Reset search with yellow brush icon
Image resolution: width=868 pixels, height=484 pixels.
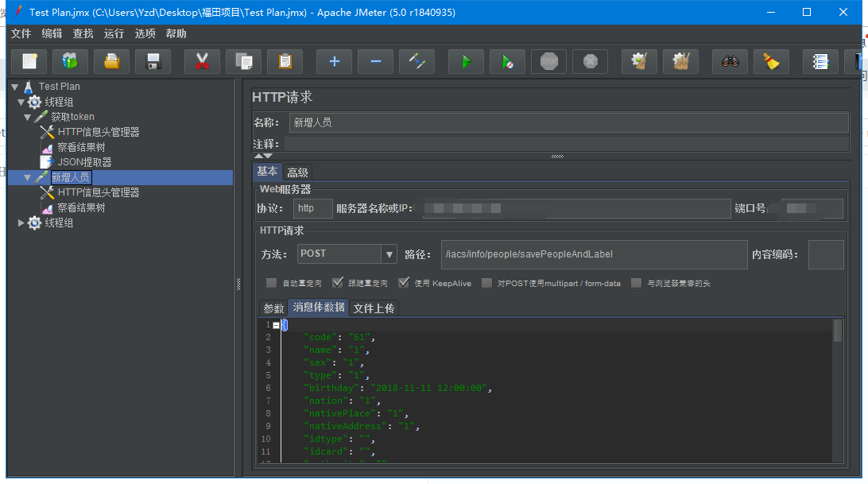point(771,61)
